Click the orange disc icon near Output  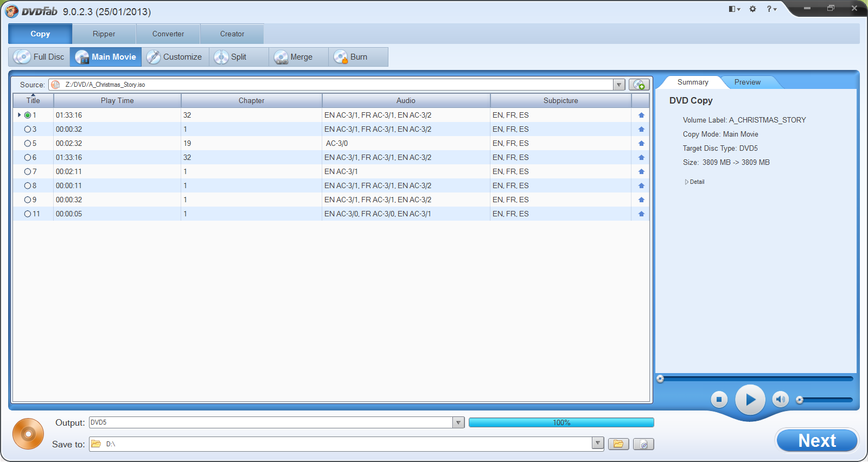pyautogui.click(x=28, y=434)
